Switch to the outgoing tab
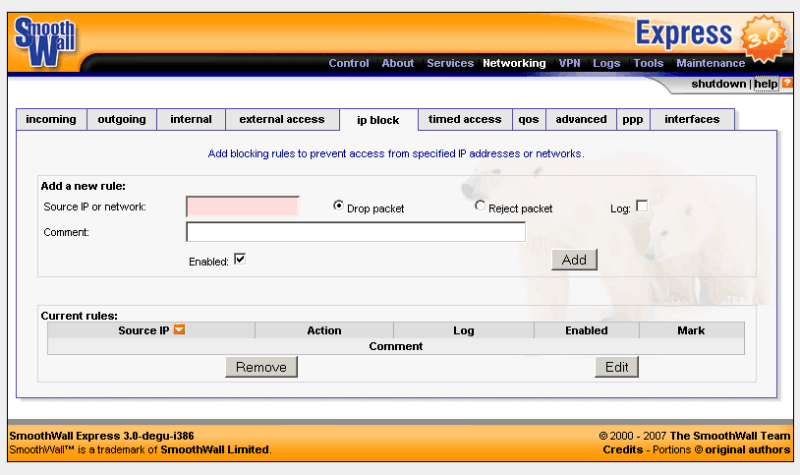Image resolution: width=800 pixels, height=475 pixels. click(x=121, y=119)
